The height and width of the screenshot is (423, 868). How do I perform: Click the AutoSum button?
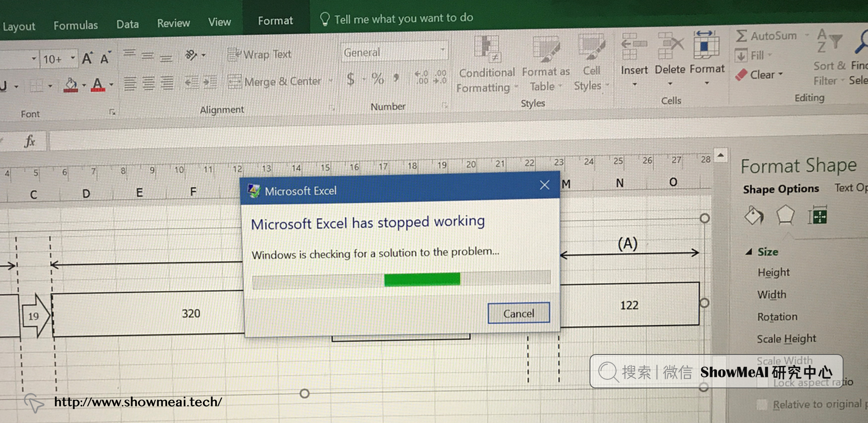[766, 36]
